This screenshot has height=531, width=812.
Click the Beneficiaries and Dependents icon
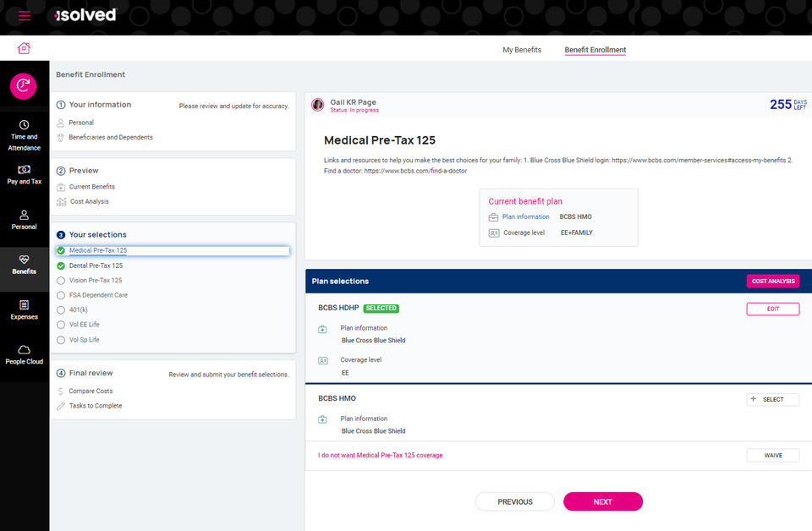(61, 137)
